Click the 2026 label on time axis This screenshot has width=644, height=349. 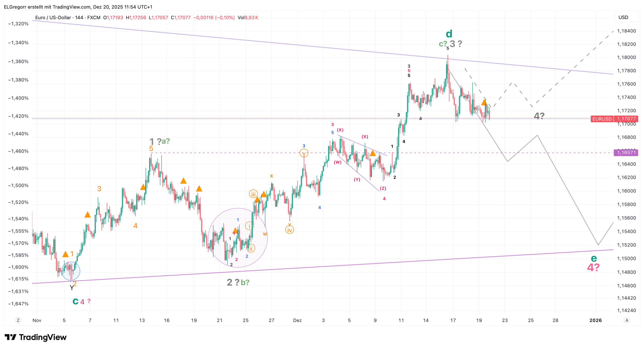click(595, 320)
